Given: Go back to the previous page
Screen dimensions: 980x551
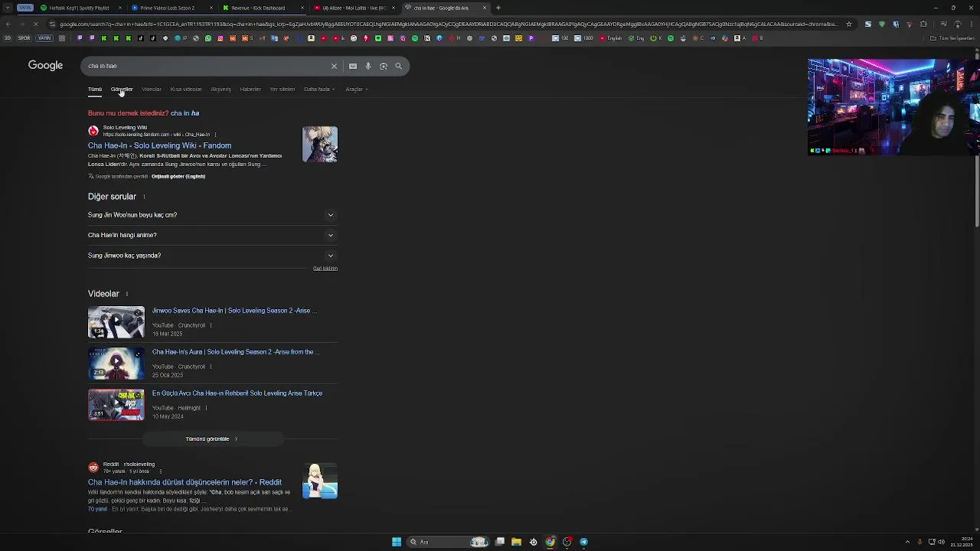Looking at the screenshot, I should coord(8,24).
